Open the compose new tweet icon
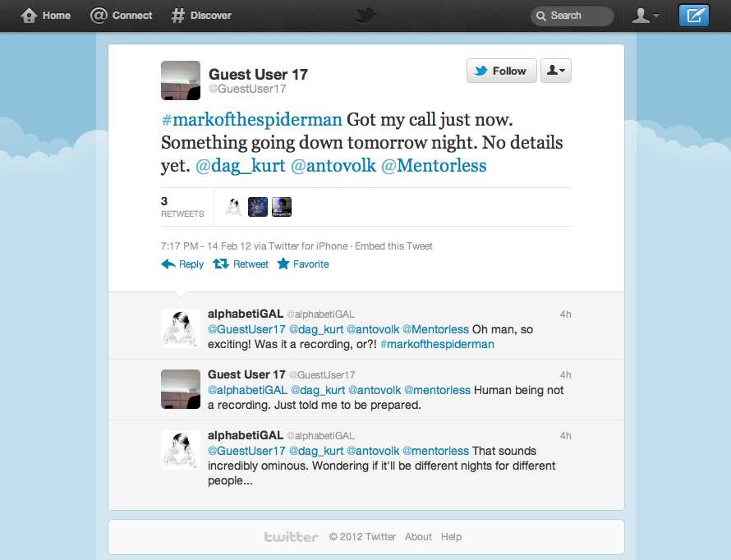 point(693,16)
